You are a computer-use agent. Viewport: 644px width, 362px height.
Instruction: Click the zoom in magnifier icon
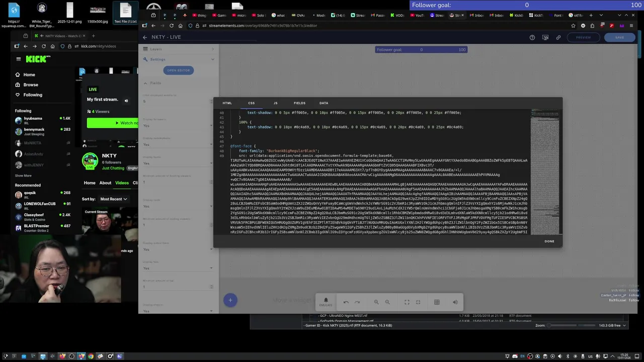click(x=387, y=302)
